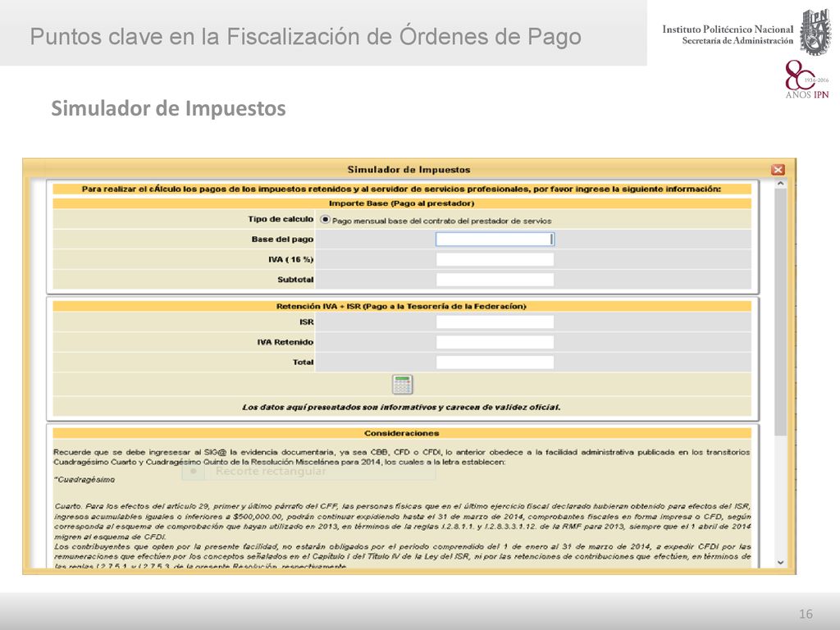The width and height of the screenshot is (840, 630).
Task: Close the Simulador de Impuestos dialog
Action: click(778, 170)
